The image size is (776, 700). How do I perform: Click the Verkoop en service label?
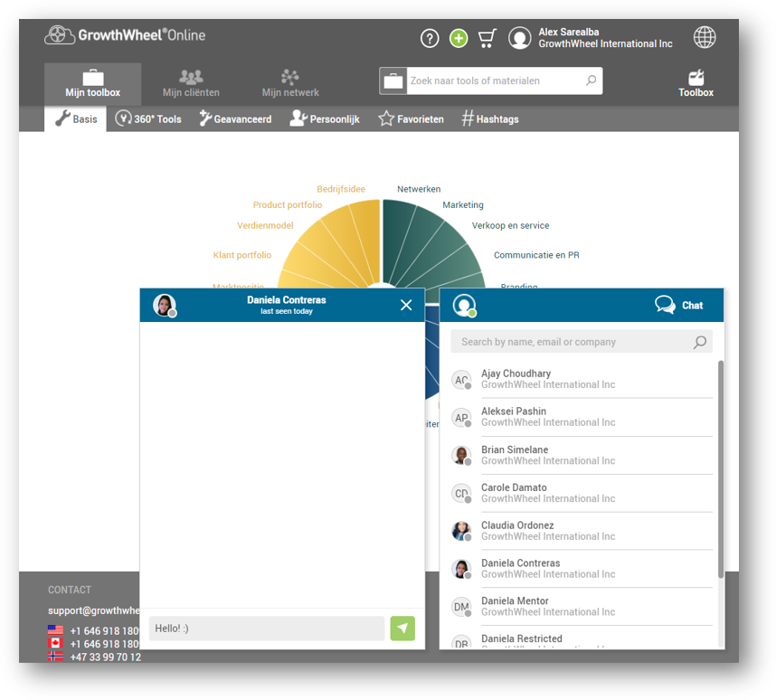510,225
